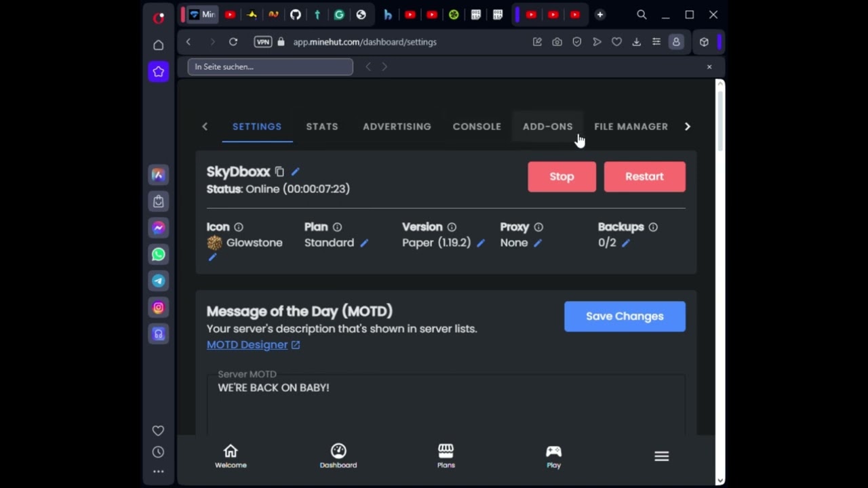Add page to bookmarks with heart icon

click(616, 42)
